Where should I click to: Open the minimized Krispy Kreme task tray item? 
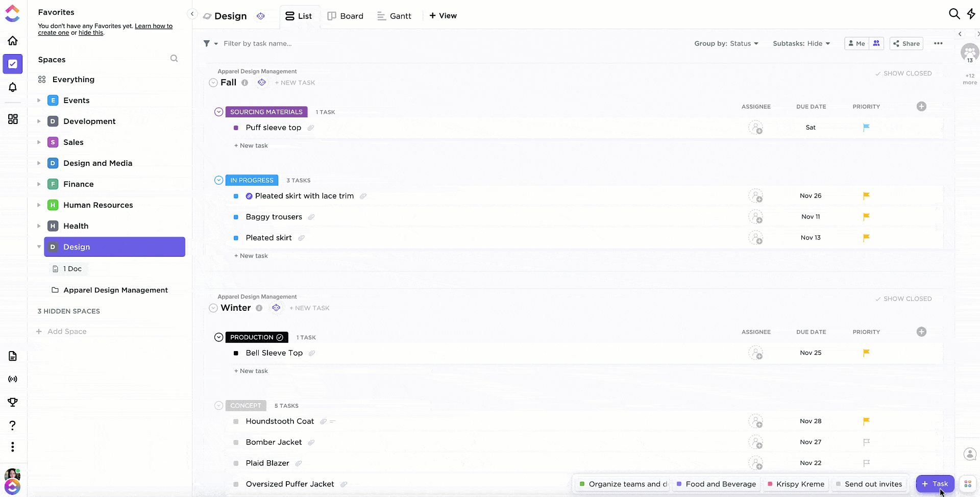(x=796, y=484)
